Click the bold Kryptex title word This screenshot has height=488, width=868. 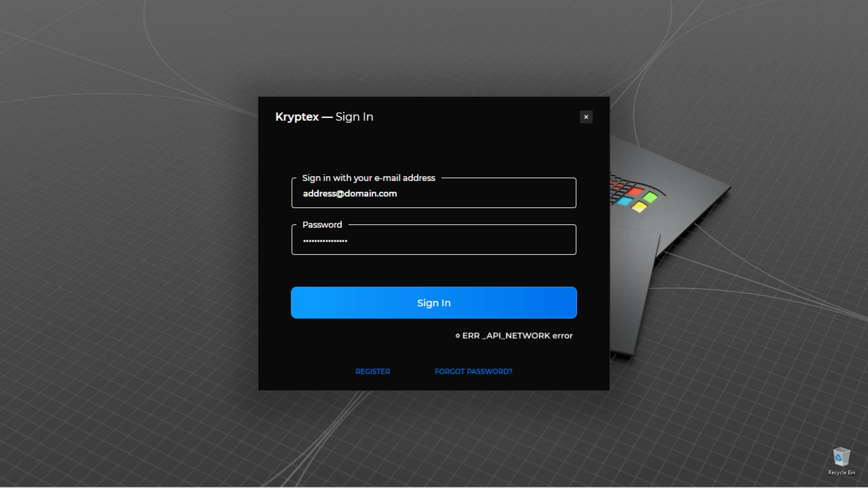[x=297, y=117]
